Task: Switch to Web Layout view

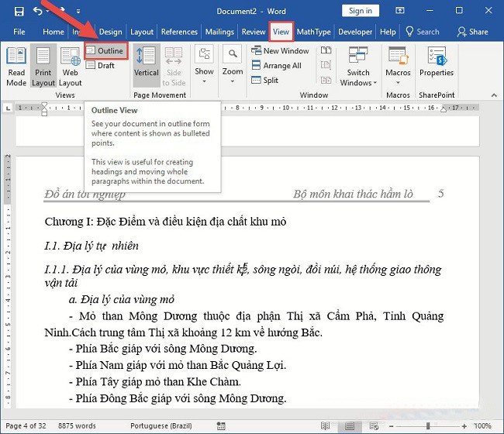Action: tap(70, 66)
